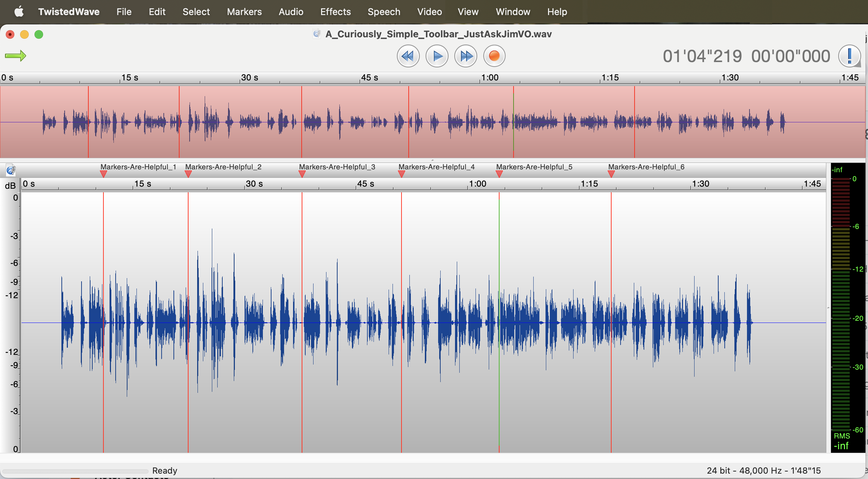Select the Markers-Are-Helpful_3 marker triangle
Screen dimensions: 868x479
302,174
